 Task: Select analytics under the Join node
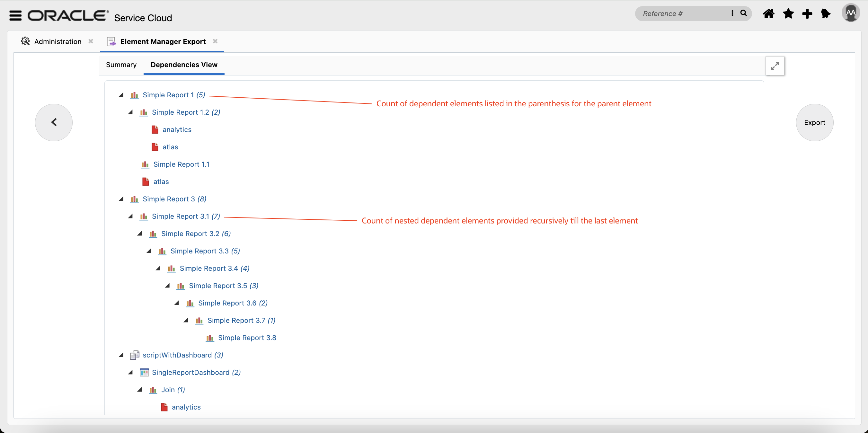pos(186,407)
